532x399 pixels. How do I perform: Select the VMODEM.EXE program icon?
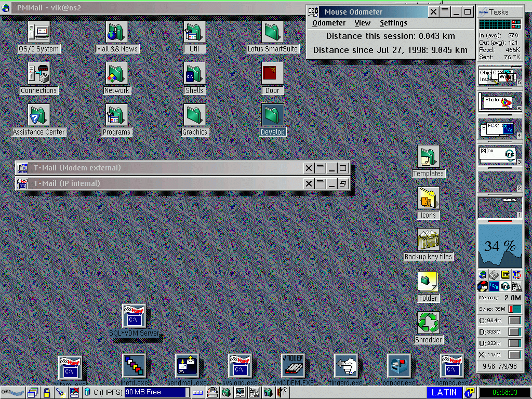[293, 366]
